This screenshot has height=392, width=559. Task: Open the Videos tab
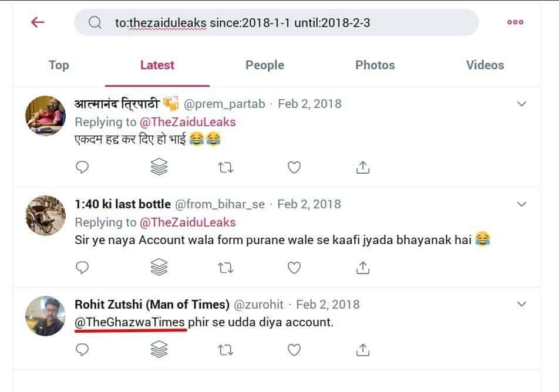[x=485, y=65]
